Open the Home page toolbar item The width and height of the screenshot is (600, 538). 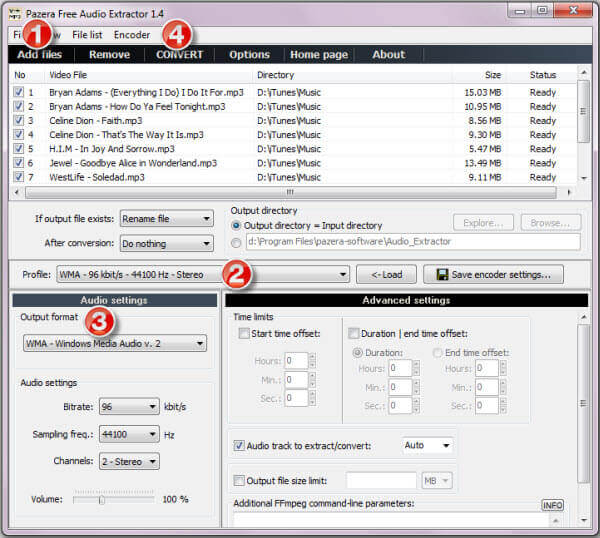coord(319,55)
